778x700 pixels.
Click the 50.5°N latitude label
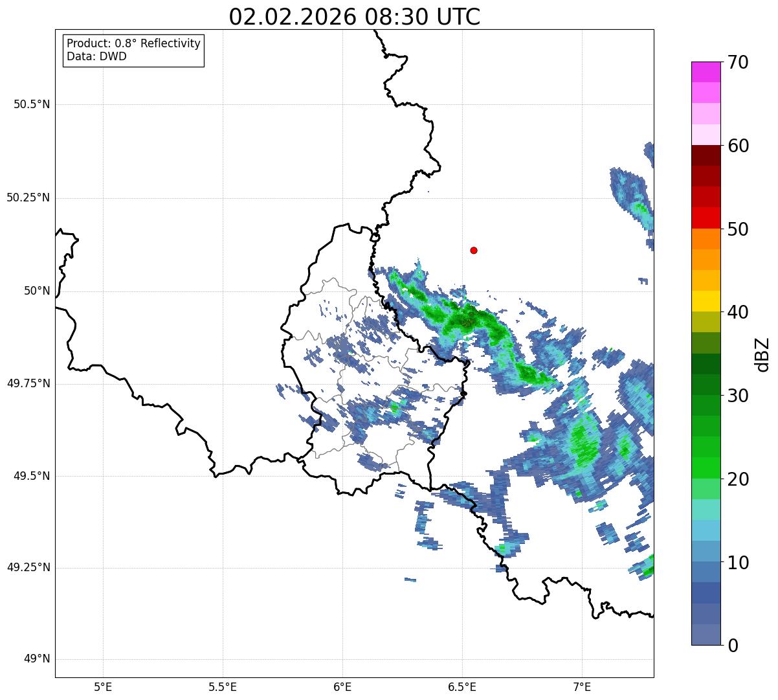tap(32, 104)
